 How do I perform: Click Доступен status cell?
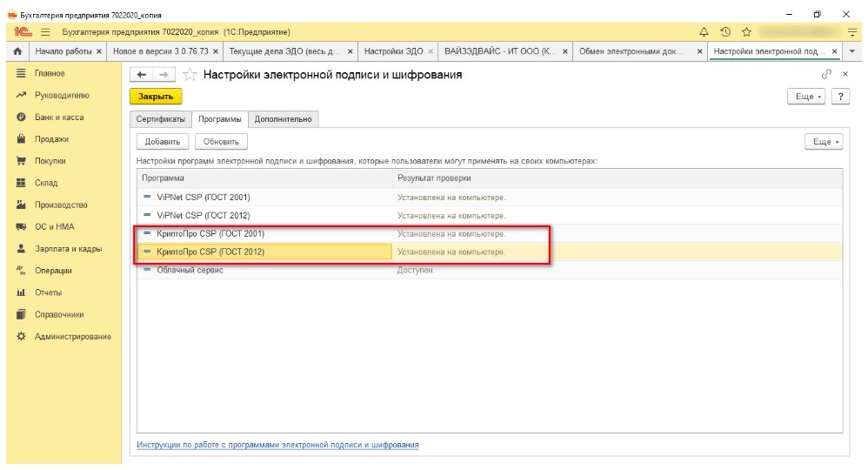pos(416,270)
